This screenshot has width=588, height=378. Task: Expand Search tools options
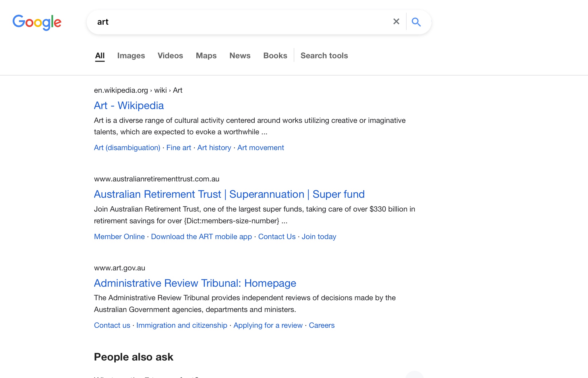tap(324, 56)
